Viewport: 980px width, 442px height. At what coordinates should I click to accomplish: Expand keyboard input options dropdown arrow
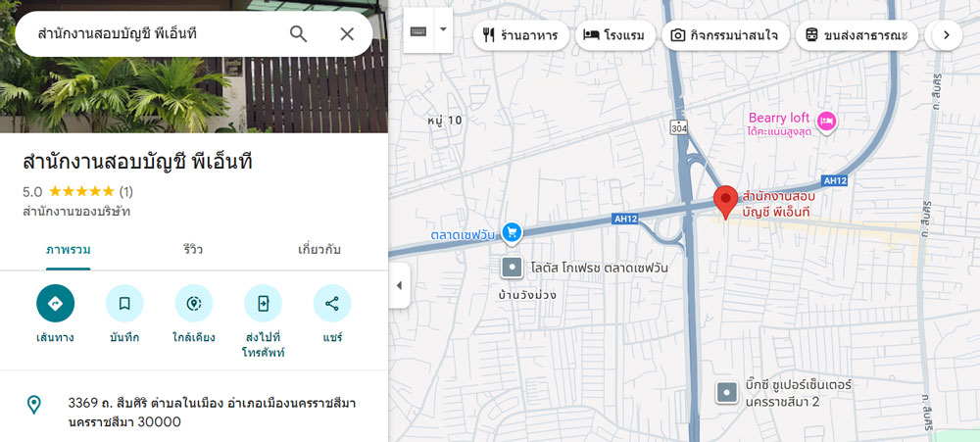point(443,30)
